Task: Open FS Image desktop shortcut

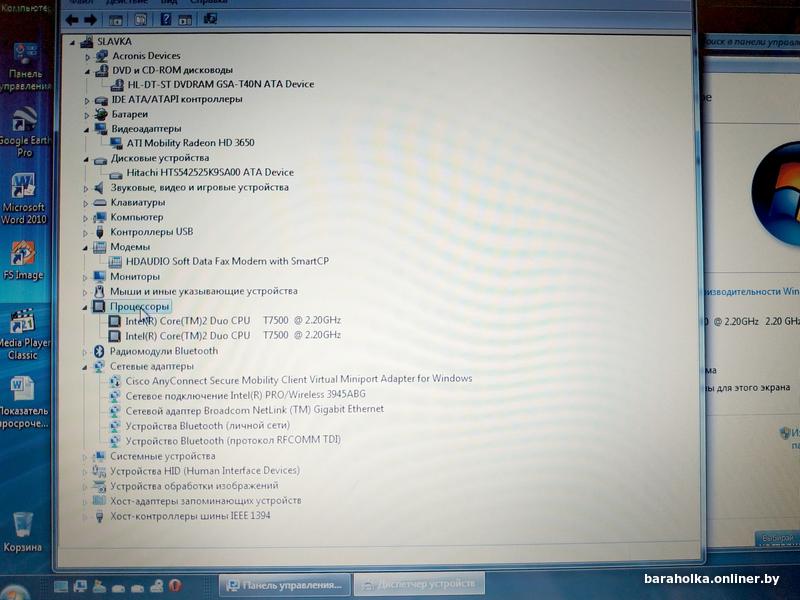Action: [23, 261]
